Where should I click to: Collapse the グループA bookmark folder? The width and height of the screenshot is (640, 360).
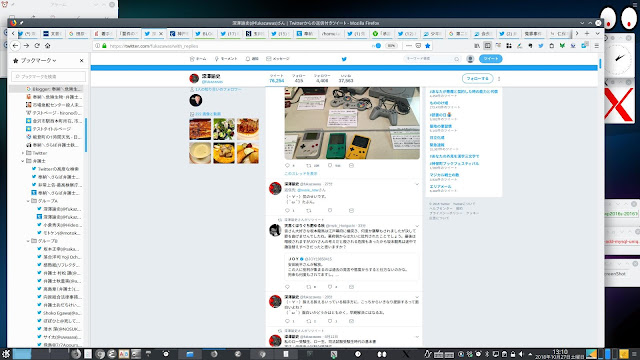click(28, 201)
